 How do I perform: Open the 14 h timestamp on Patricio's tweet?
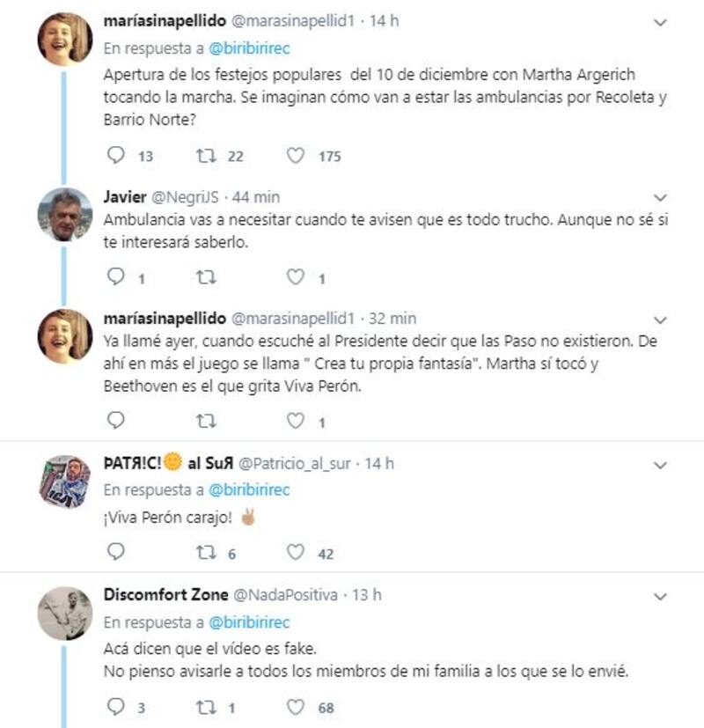click(x=378, y=463)
